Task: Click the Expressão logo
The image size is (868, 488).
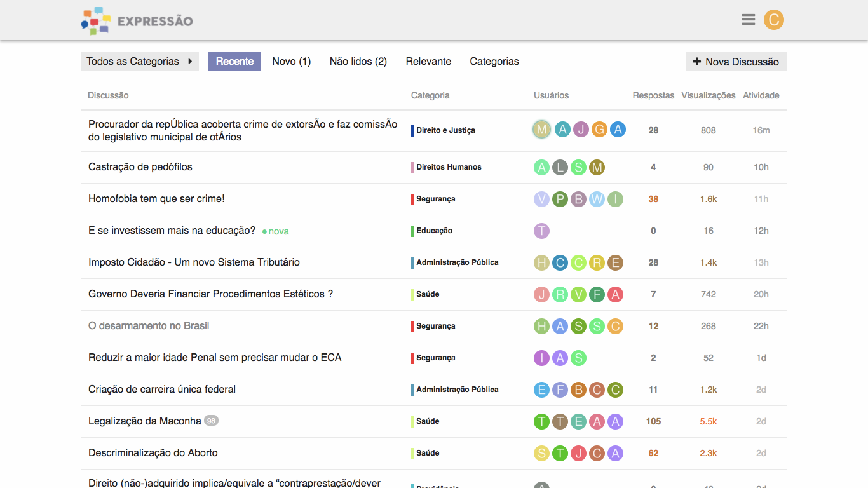Action: tap(137, 21)
